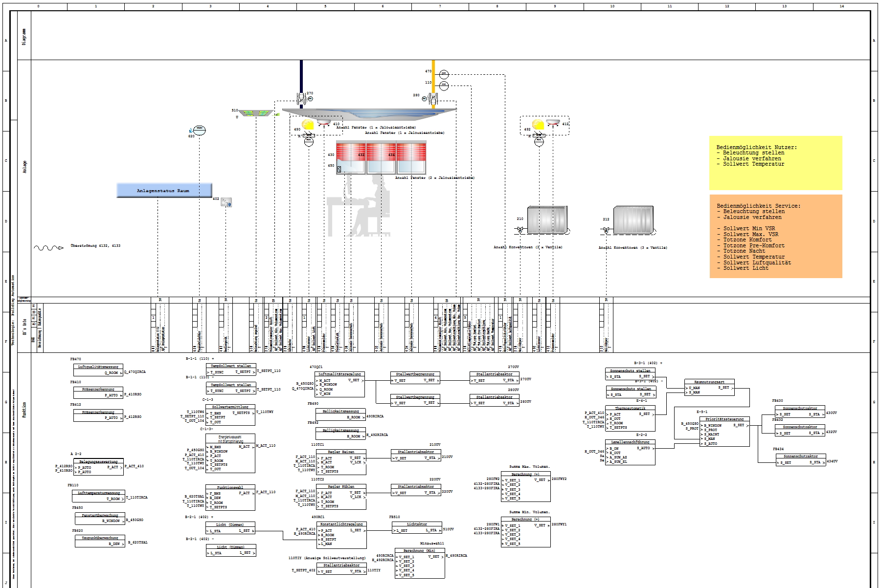Click the Anlagenstatus Raum button
Image resolution: width=881 pixels, height=588 pixels.
point(164,191)
